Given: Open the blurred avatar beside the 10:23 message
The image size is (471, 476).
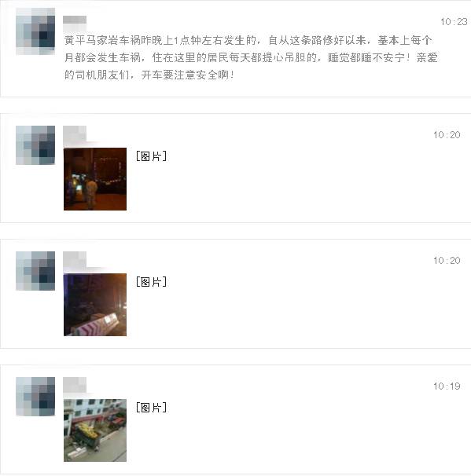Looking at the screenshot, I should [x=35, y=31].
